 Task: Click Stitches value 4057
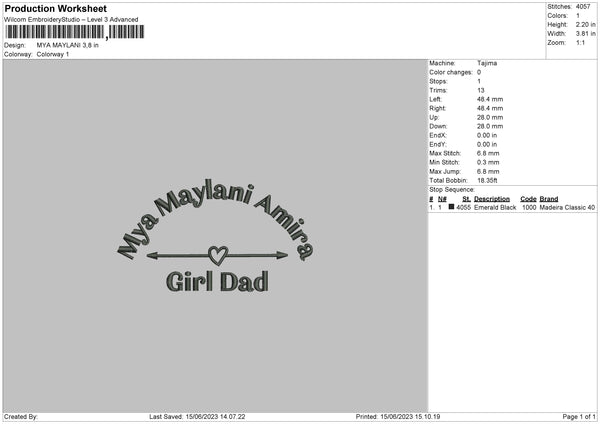pos(583,7)
